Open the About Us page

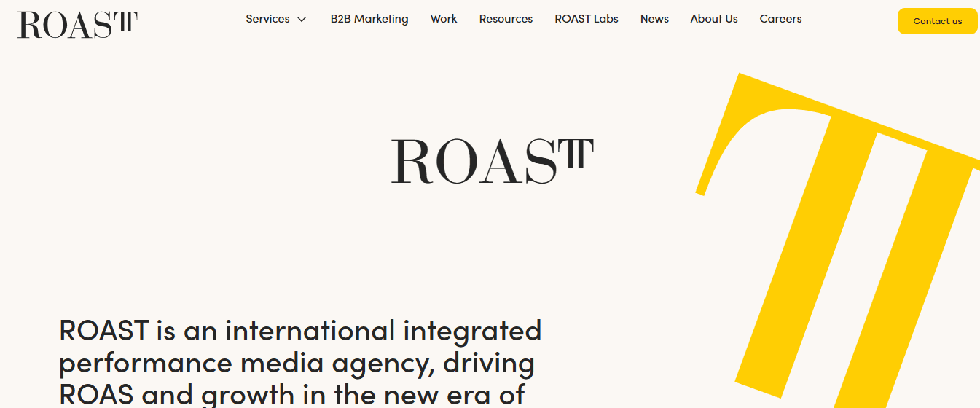[714, 19]
